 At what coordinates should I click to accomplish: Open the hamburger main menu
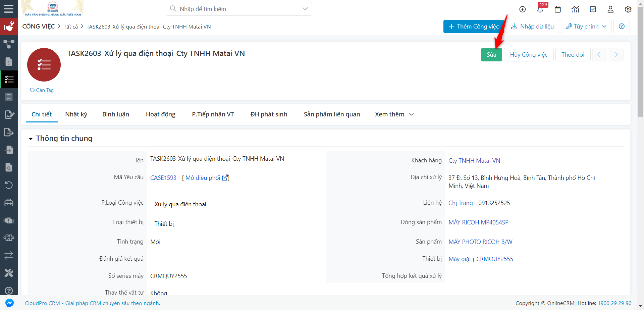[9, 9]
